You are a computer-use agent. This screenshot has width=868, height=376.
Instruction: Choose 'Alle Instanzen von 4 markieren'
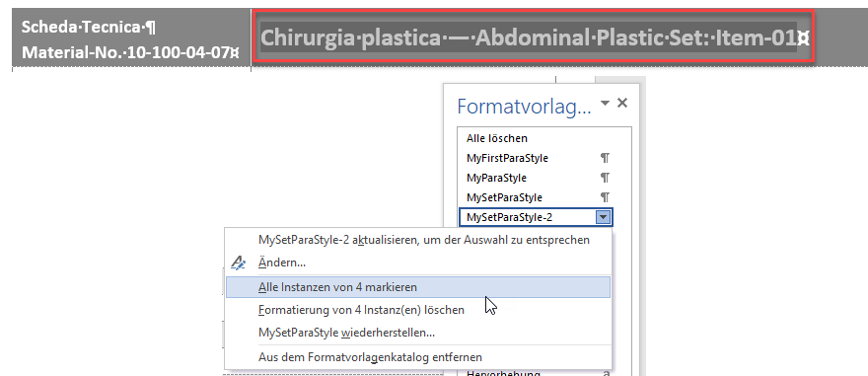[x=418, y=287]
